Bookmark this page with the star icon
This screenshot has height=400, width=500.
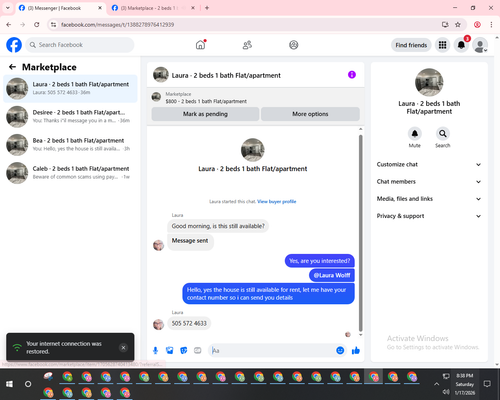tap(458, 24)
